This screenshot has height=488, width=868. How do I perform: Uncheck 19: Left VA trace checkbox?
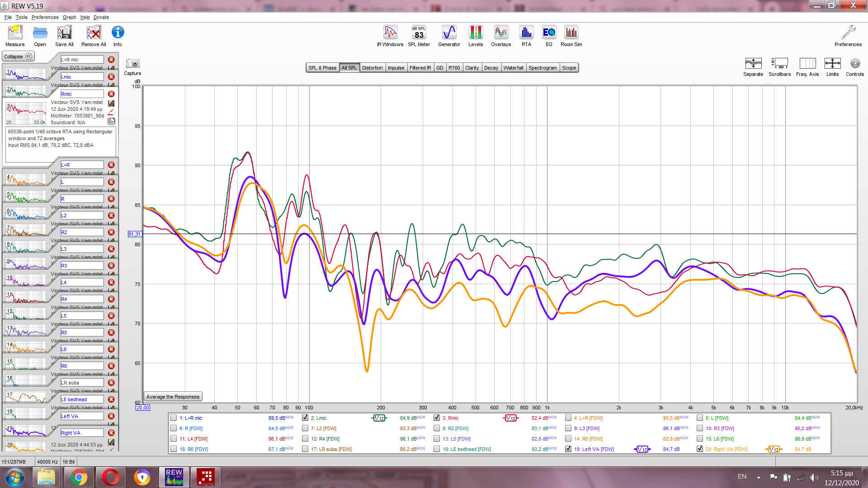tap(568, 449)
